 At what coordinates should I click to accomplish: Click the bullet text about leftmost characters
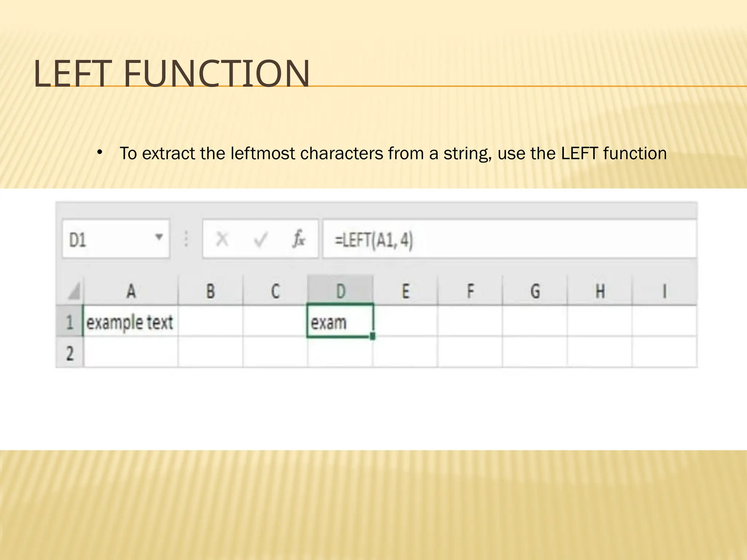pyautogui.click(x=393, y=153)
